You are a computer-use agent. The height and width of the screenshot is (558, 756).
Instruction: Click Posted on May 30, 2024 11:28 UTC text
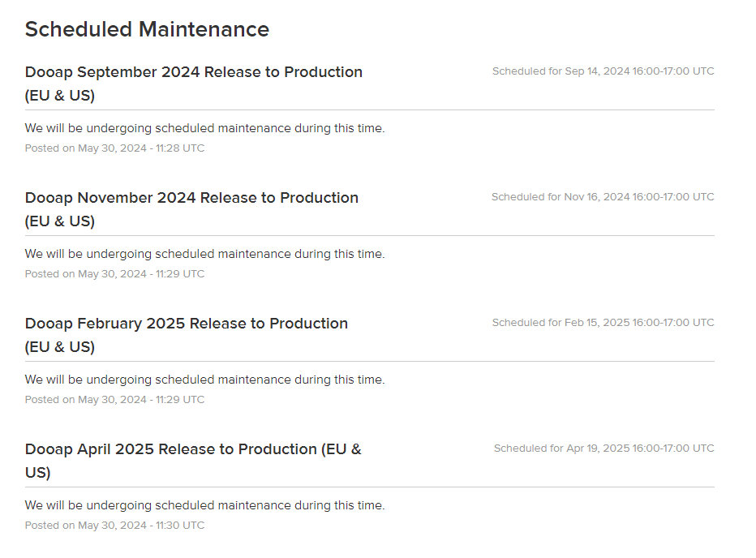click(114, 148)
